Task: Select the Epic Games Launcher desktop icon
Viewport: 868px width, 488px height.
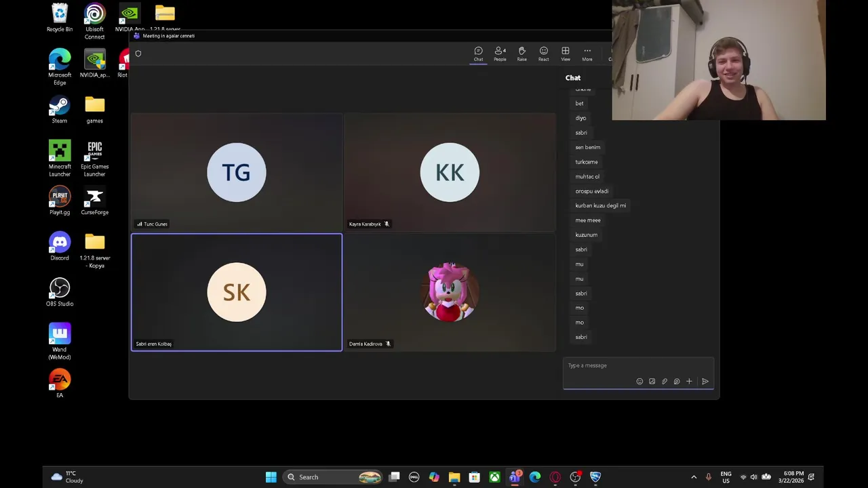Action: (95, 159)
